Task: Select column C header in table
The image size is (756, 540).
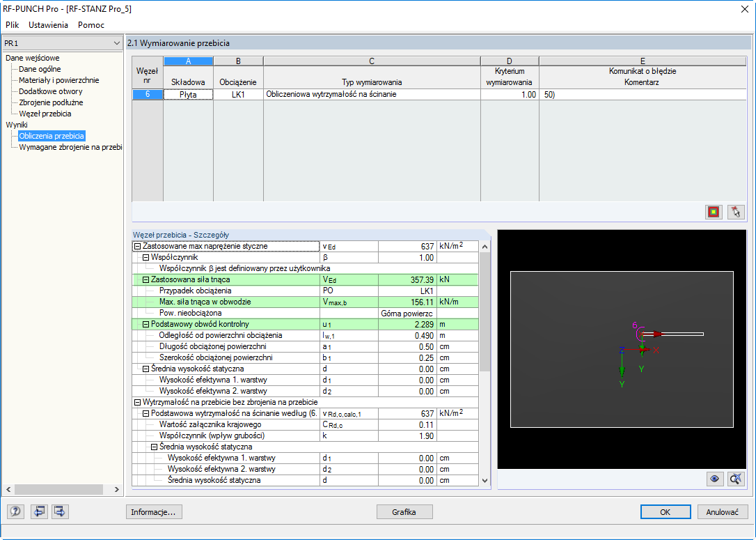Action: pyautogui.click(x=372, y=61)
